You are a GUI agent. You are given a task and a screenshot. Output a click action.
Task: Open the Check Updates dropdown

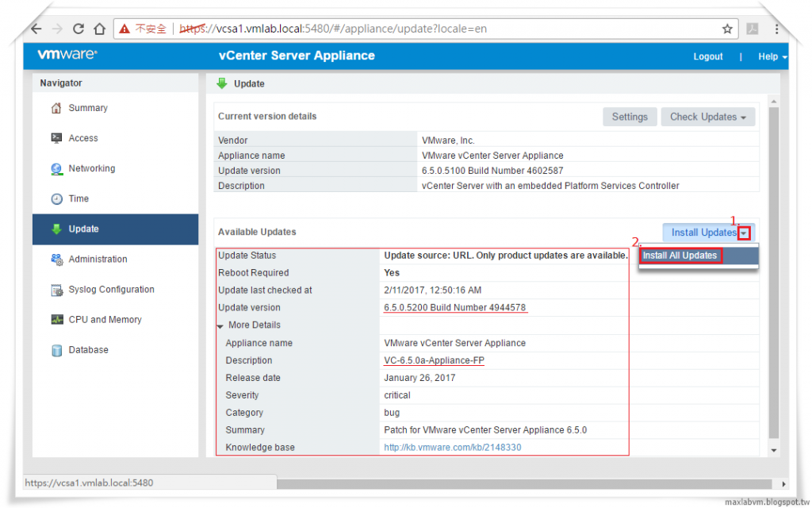pos(707,117)
